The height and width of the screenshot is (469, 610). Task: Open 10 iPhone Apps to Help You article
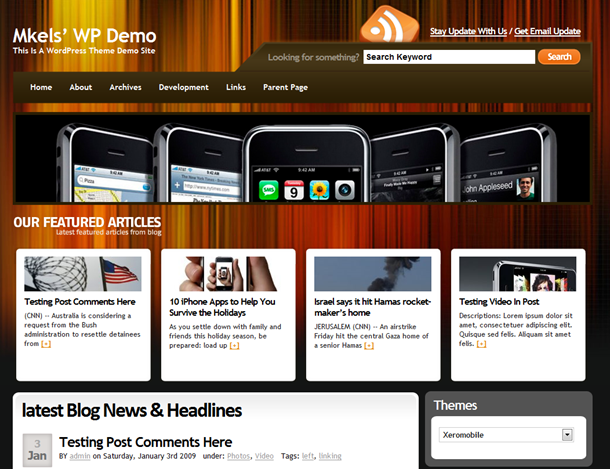222,307
